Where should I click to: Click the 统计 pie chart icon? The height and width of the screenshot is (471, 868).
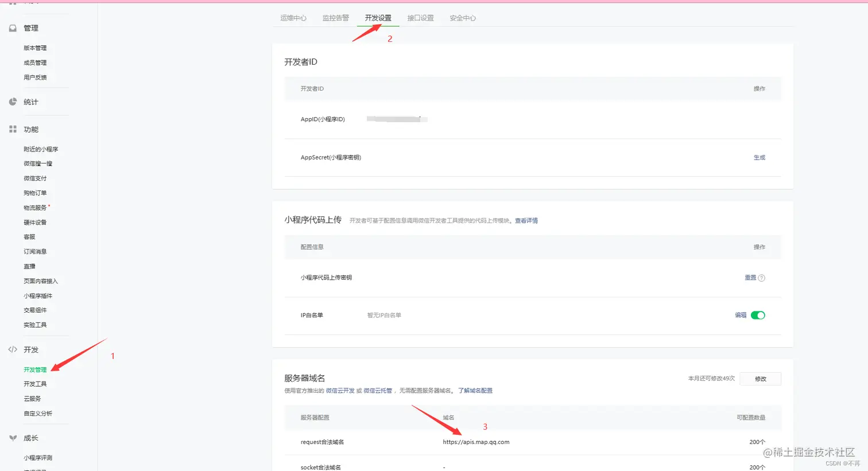click(x=13, y=101)
